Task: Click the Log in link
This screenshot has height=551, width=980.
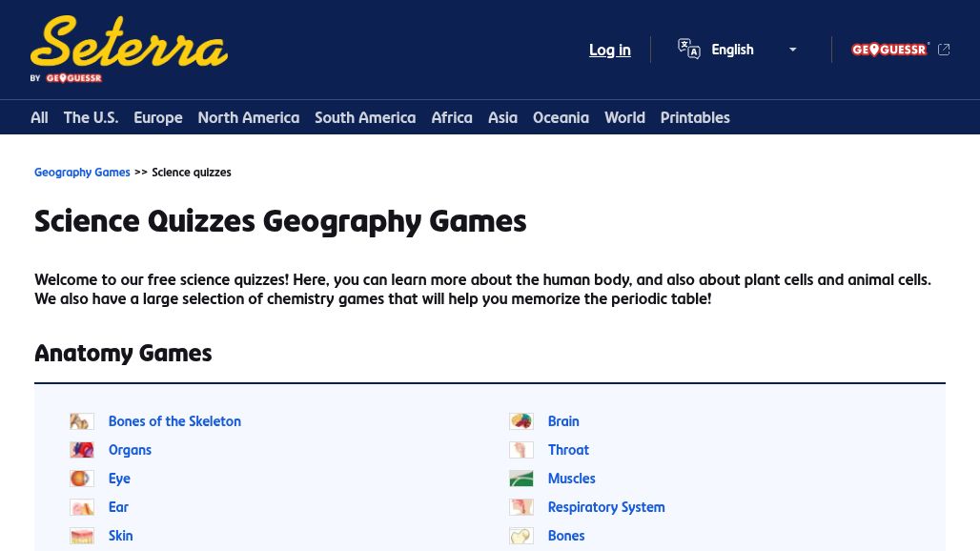Action: [609, 50]
